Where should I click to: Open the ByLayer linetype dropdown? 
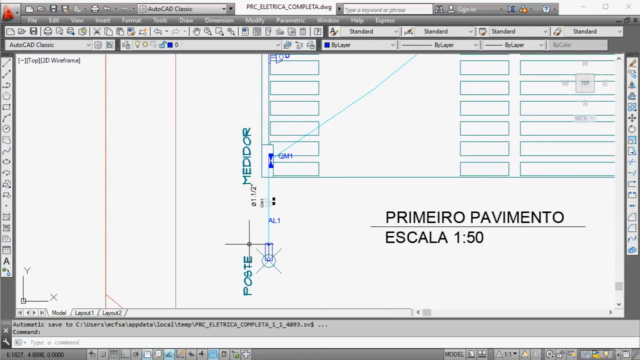(x=439, y=45)
